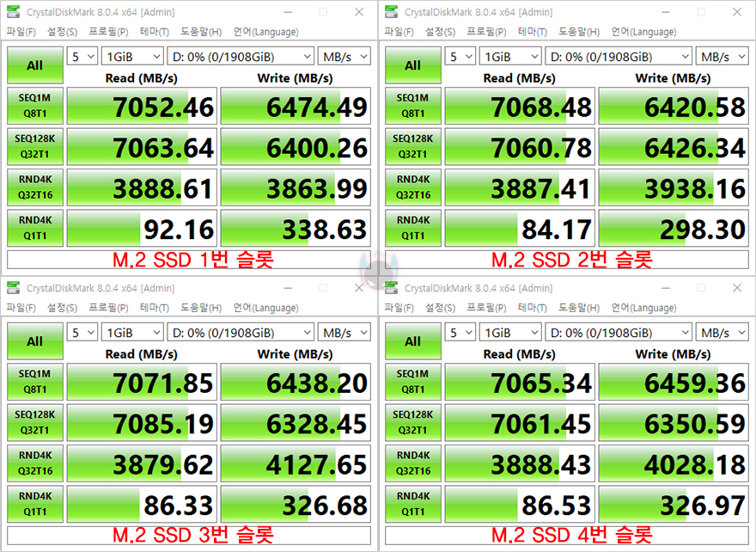This screenshot has width=756, height=552.
Task: Start RND4K Q1T1 test in 4번 슬롯 window
Action: (412, 504)
